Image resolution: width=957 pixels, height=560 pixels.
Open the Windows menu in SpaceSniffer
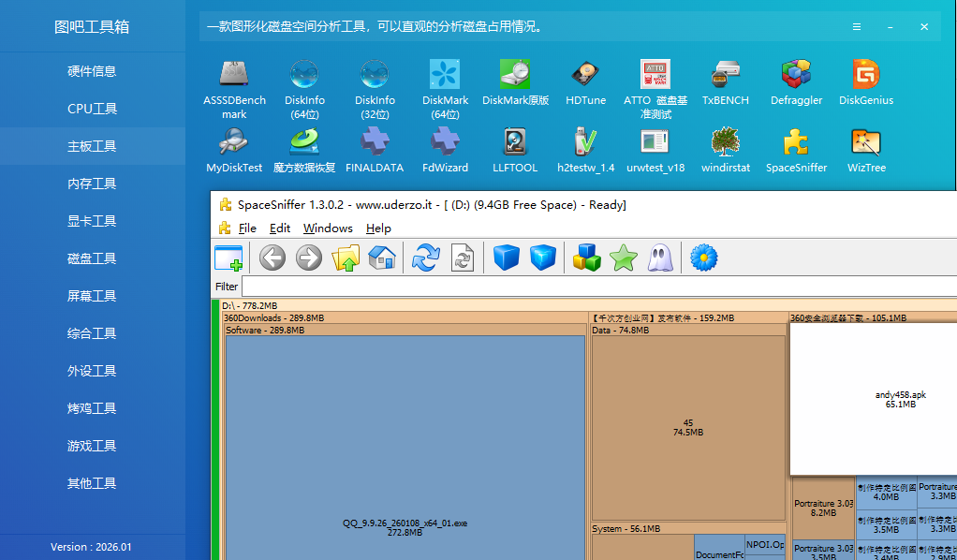click(328, 228)
